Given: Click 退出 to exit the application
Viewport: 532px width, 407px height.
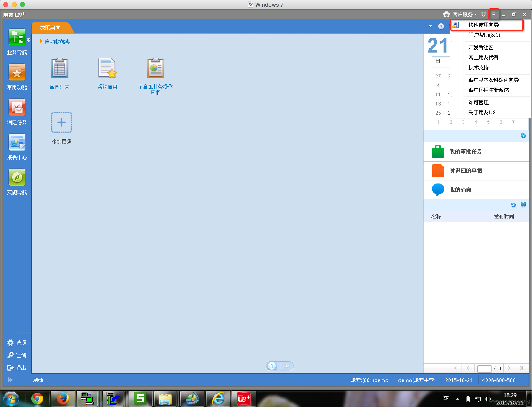Looking at the screenshot, I should (17, 368).
